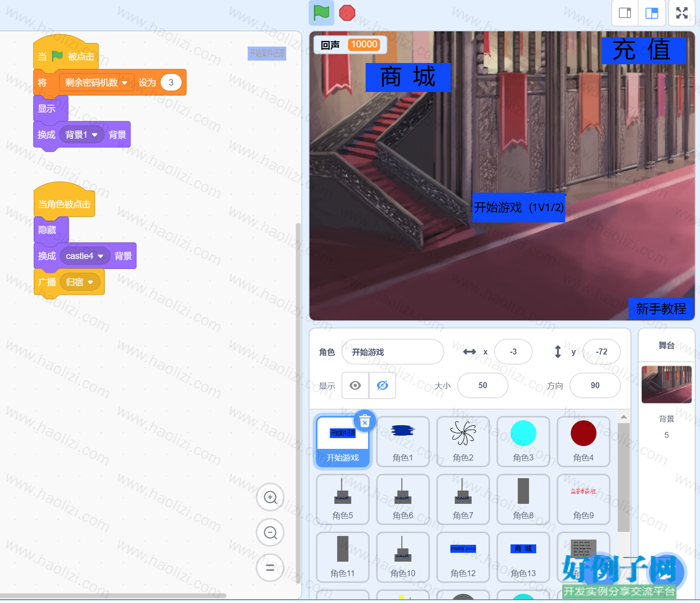Select sprite 角色7
700x603 pixels.
click(463, 499)
